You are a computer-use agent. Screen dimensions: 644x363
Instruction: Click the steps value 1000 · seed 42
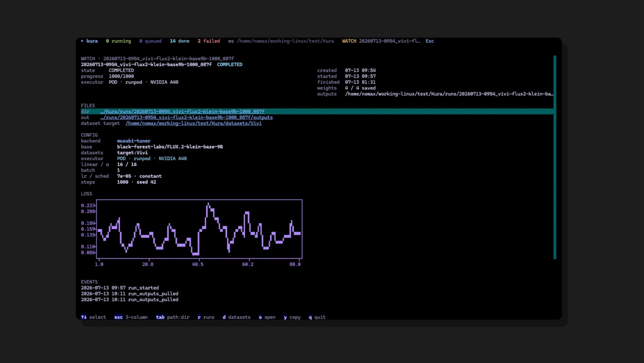coord(136,182)
